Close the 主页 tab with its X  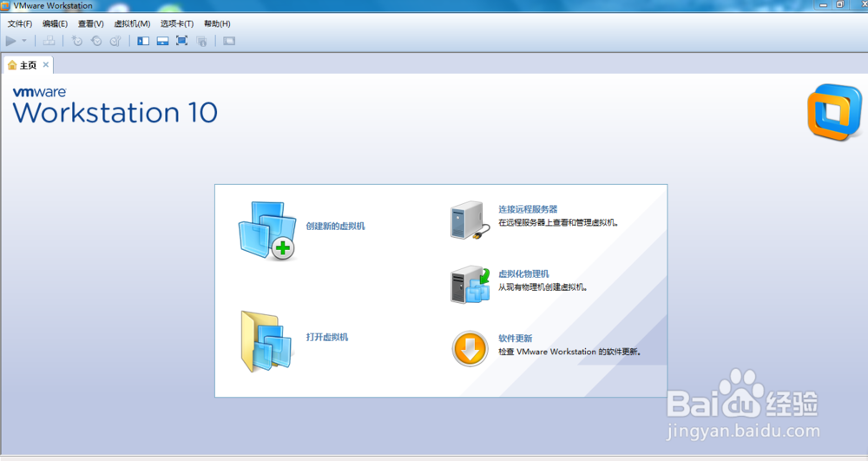[46, 65]
